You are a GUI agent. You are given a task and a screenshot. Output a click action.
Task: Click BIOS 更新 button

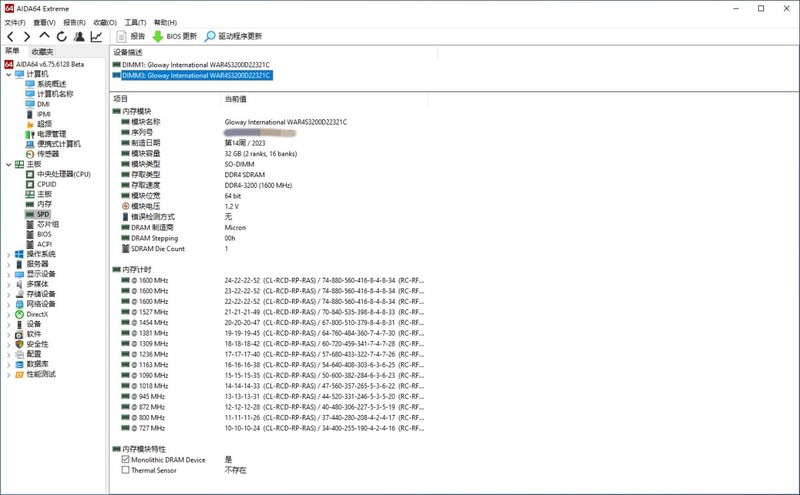[175, 36]
